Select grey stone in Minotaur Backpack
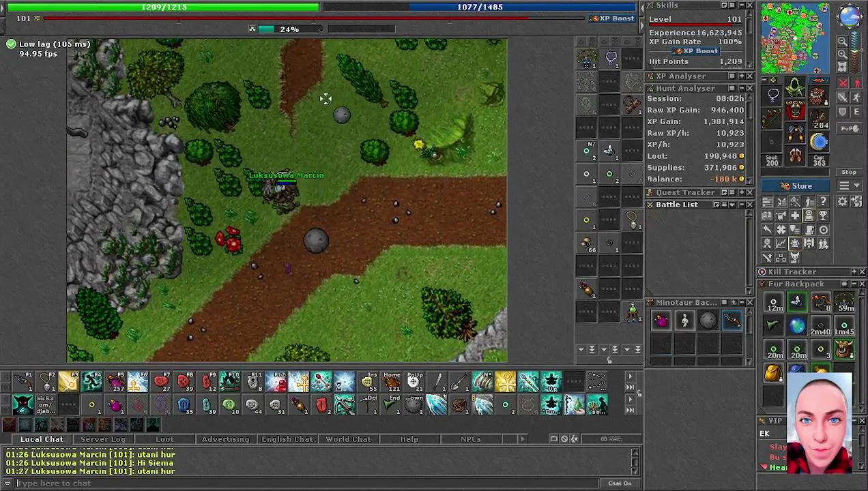 point(708,321)
